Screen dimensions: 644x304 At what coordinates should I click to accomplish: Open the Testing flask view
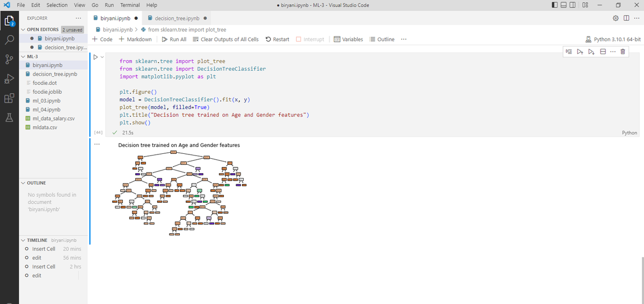pos(9,118)
